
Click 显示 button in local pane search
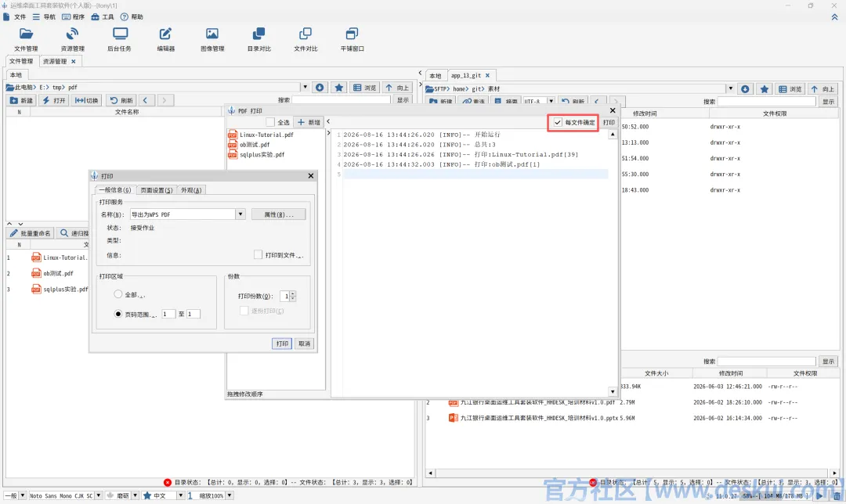(x=403, y=100)
